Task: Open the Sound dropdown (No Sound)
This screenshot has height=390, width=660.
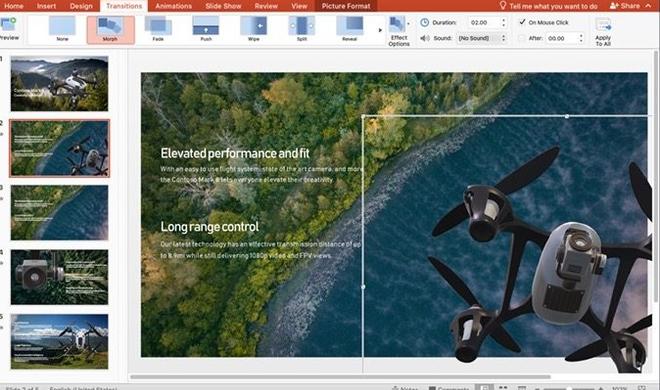Action: point(482,38)
